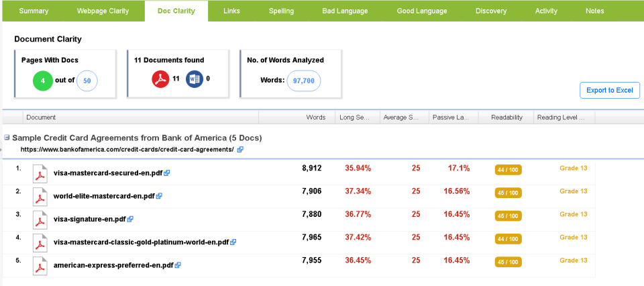Click the 97,700 words analyzed badge

click(x=303, y=81)
